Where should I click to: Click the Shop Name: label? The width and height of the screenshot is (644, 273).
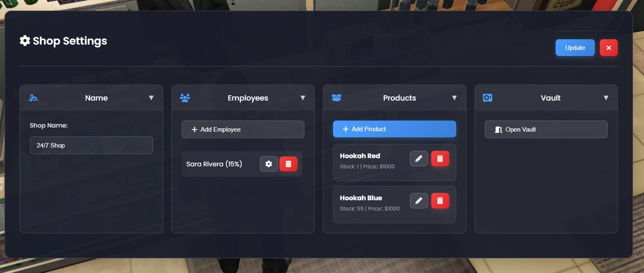(49, 125)
